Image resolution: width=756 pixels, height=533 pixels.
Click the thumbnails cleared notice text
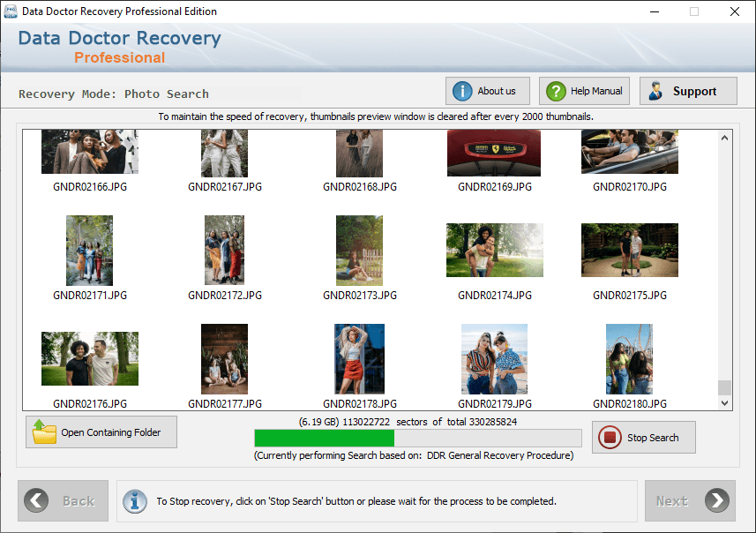(376, 116)
